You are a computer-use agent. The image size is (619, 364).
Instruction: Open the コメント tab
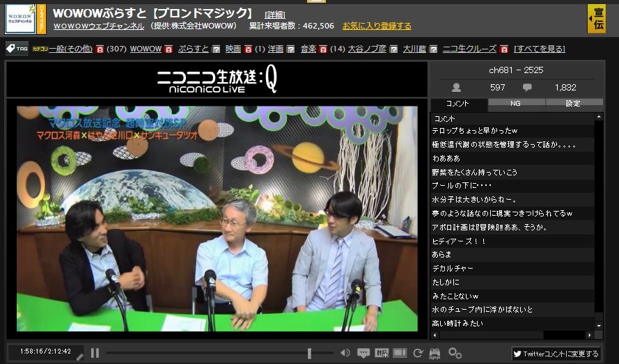click(459, 104)
